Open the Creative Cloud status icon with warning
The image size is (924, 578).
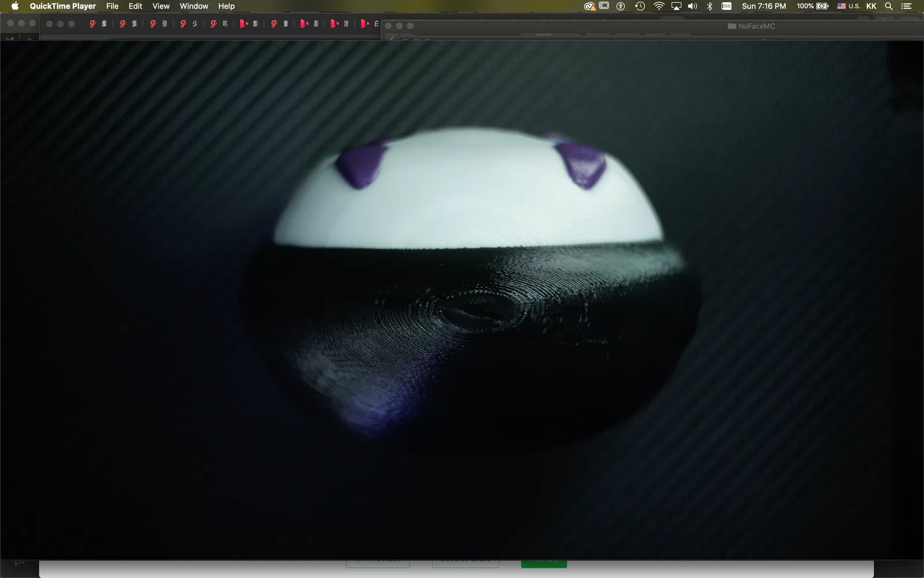pos(590,6)
